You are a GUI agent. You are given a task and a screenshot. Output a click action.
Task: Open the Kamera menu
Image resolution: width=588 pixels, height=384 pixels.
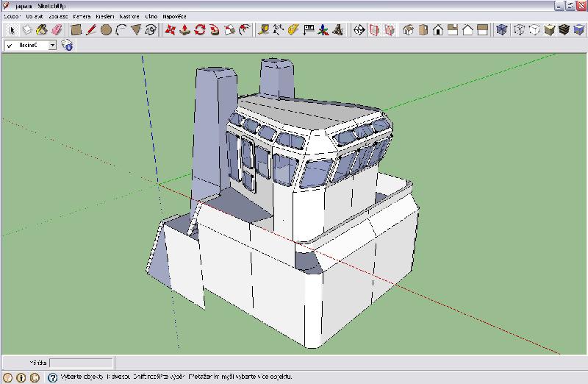[81, 15]
